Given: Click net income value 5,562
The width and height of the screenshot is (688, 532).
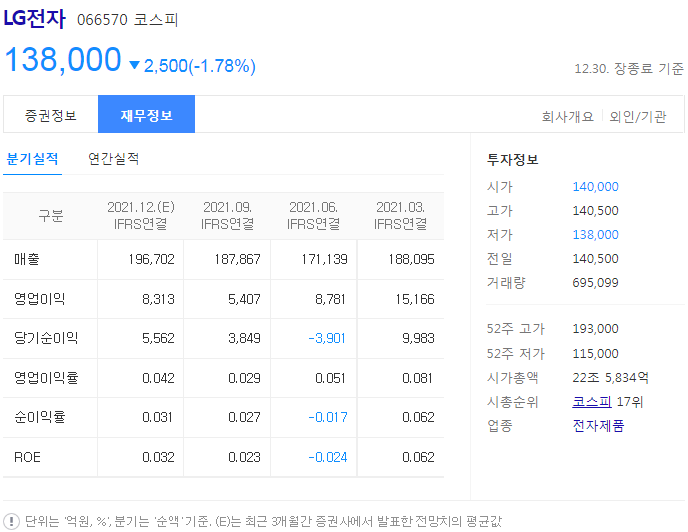Looking at the screenshot, I should [x=158, y=338].
